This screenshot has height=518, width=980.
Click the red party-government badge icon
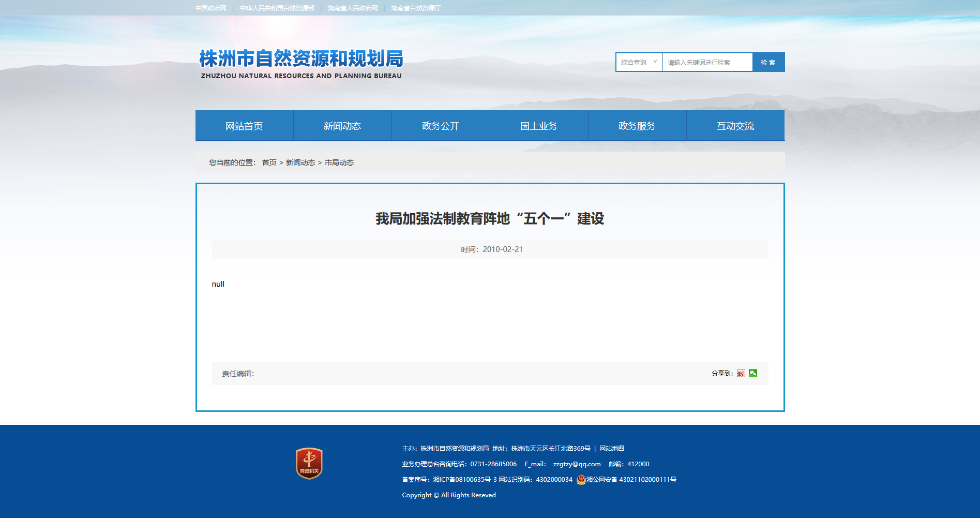(309, 463)
